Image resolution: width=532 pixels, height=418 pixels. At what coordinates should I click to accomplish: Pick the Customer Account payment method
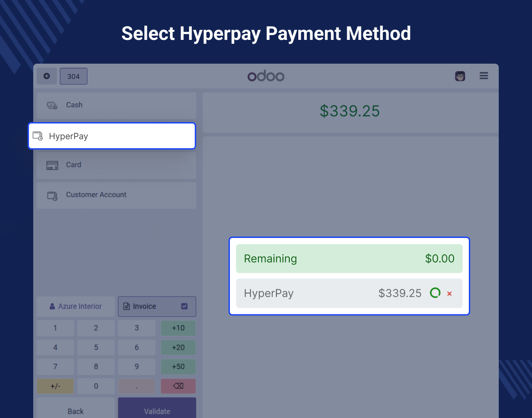click(x=116, y=195)
